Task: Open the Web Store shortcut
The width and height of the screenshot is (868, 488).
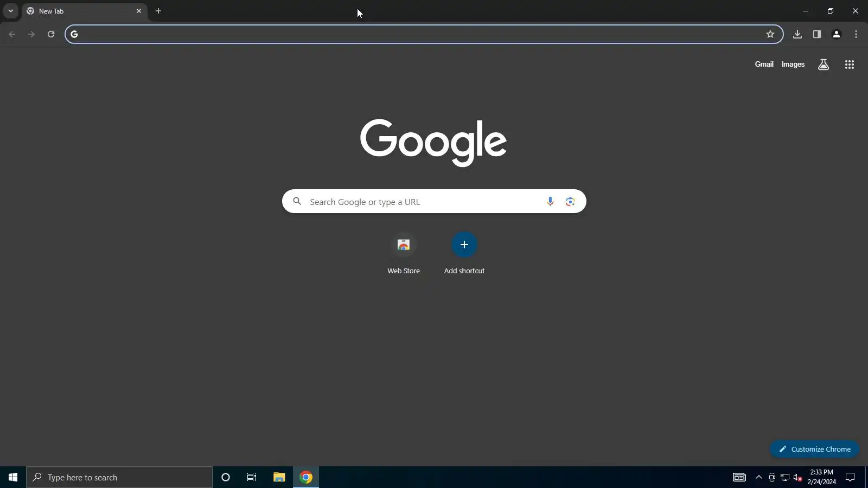Action: (x=404, y=254)
